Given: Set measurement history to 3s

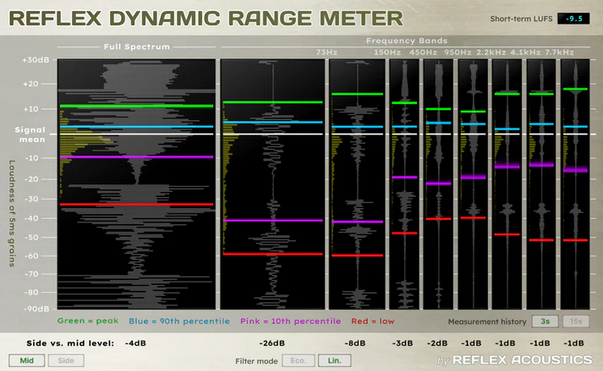Looking at the screenshot, I should (545, 321).
